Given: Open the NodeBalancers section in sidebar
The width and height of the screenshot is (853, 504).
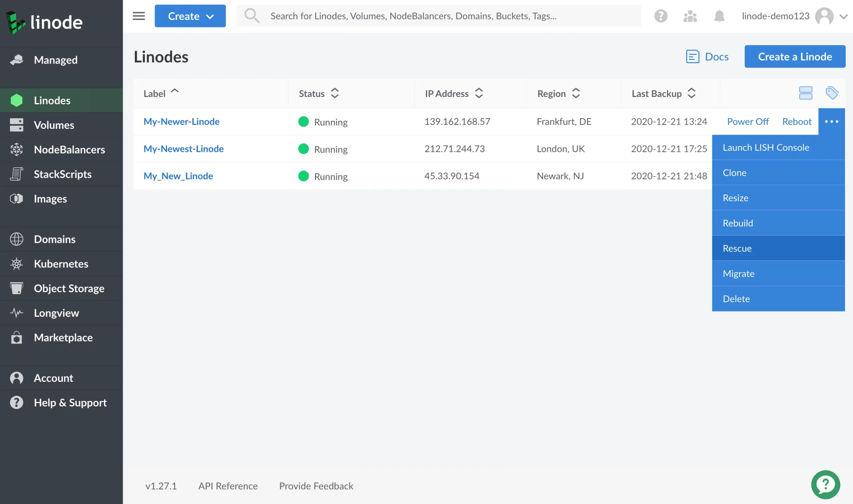Looking at the screenshot, I should [70, 150].
